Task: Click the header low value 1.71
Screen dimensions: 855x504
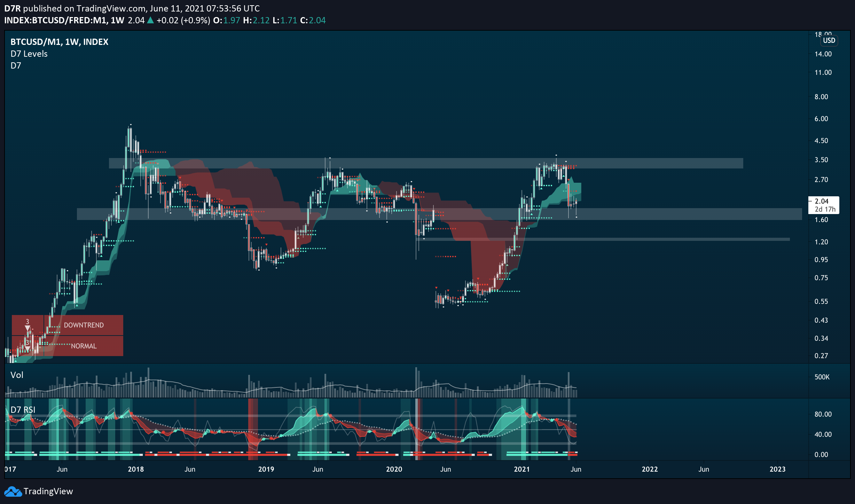Action: (x=289, y=20)
